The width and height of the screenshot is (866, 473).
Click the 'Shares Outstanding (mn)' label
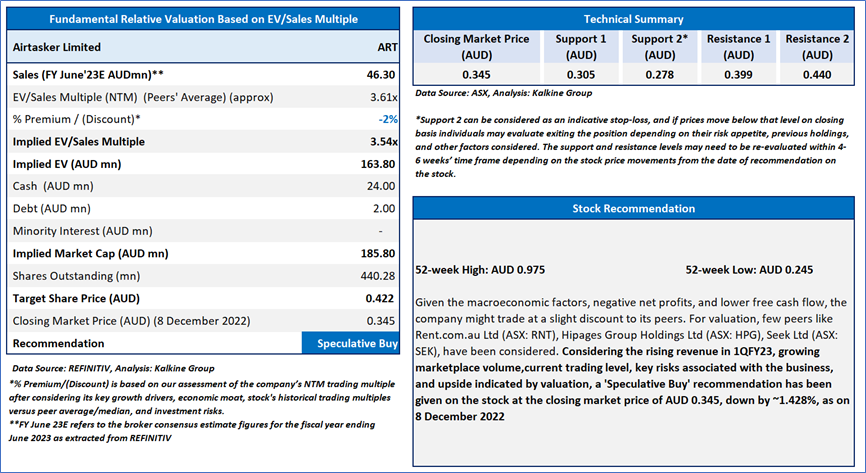pyautogui.click(x=76, y=276)
